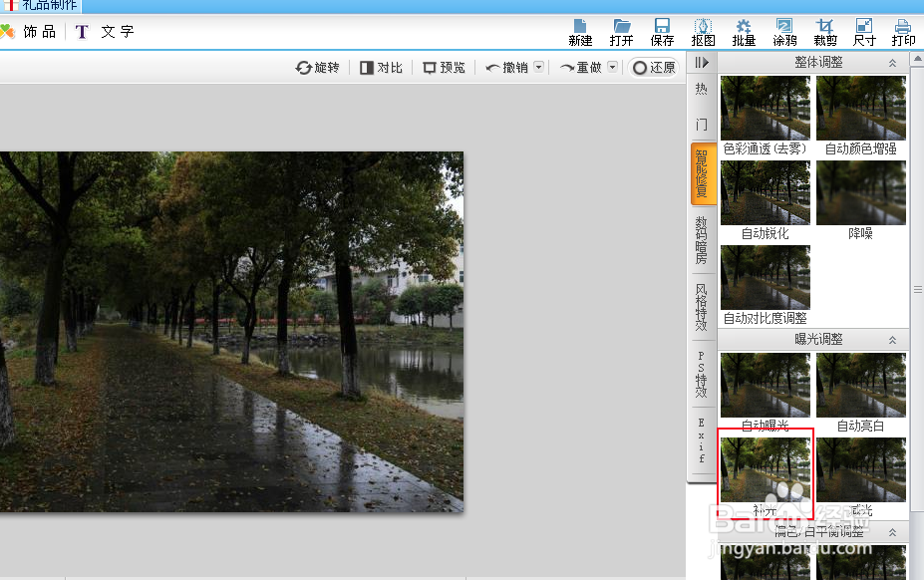Collapse the right side panel

point(702,63)
